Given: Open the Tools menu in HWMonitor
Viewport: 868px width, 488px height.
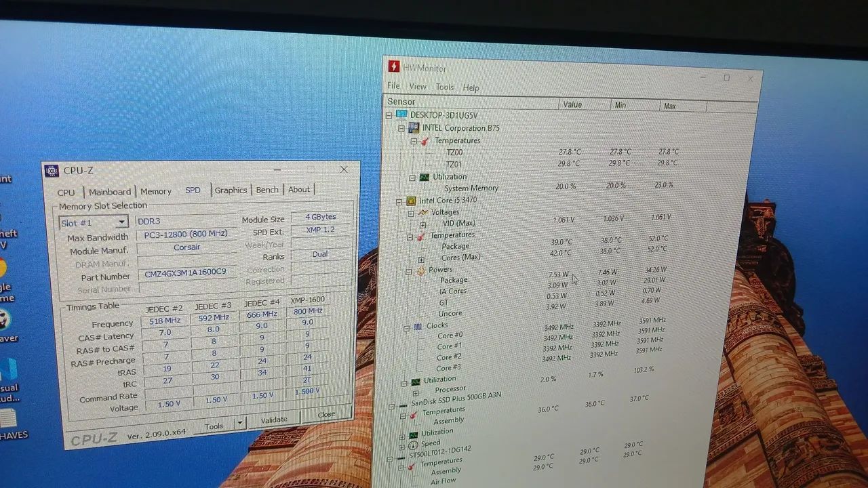Looking at the screenshot, I should [x=445, y=87].
